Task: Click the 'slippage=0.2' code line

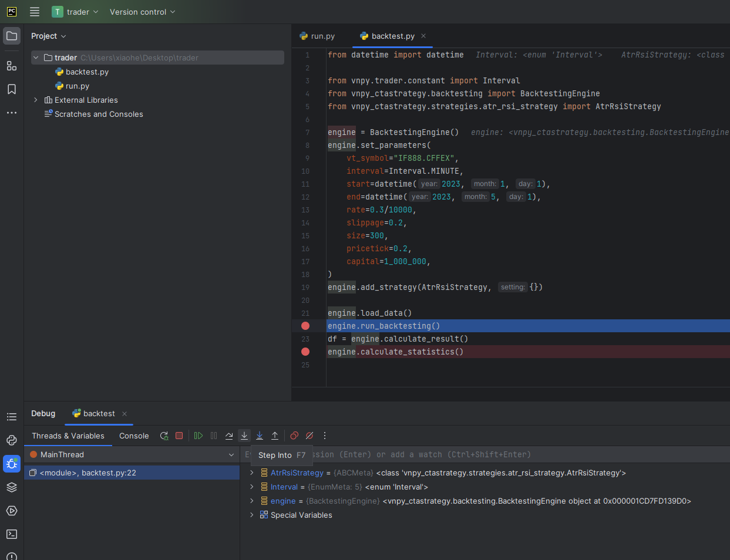Action: [377, 222]
